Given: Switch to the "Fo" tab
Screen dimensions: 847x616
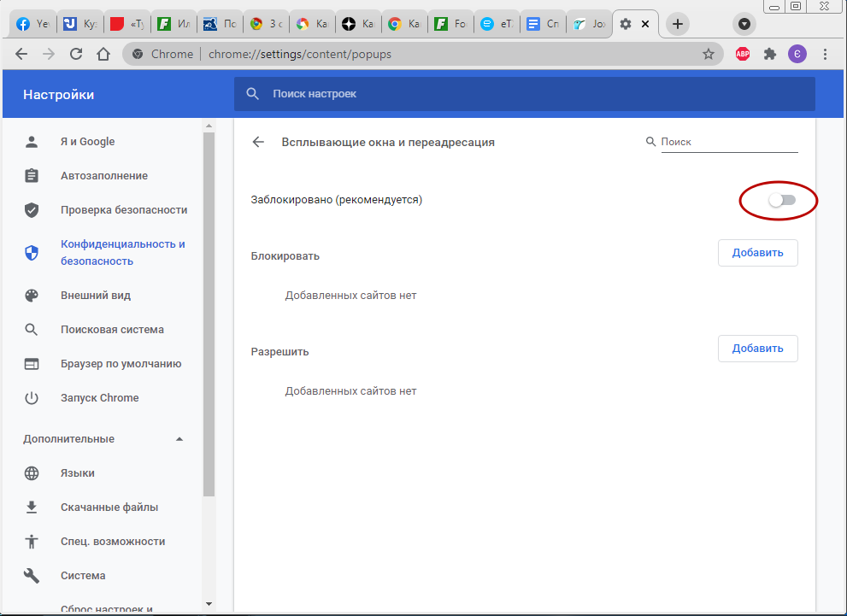Looking at the screenshot, I should [450, 24].
